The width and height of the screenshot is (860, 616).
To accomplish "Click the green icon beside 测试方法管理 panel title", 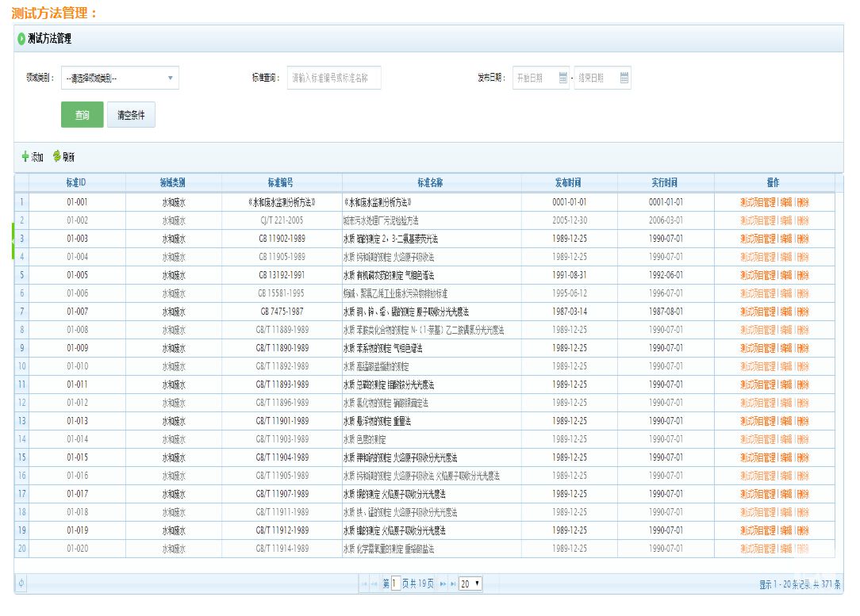I will tap(21, 38).
